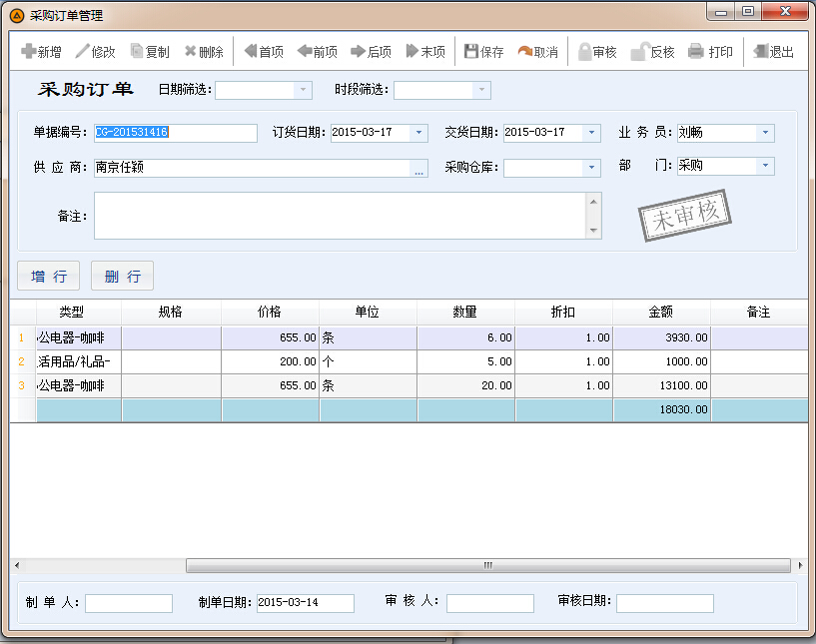Click the 反核 (Reverse audit) icon
This screenshot has width=816, height=644.
pos(656,52)
